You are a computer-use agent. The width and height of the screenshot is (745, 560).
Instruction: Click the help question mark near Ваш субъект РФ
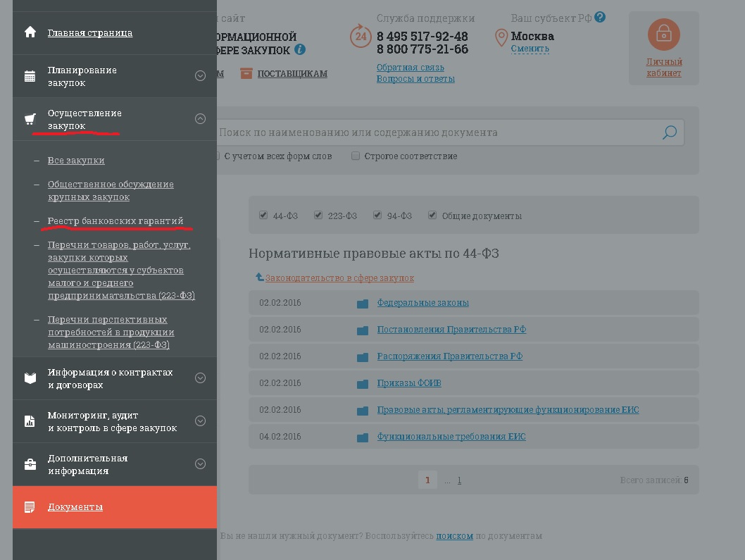click(x=599, y=18)
